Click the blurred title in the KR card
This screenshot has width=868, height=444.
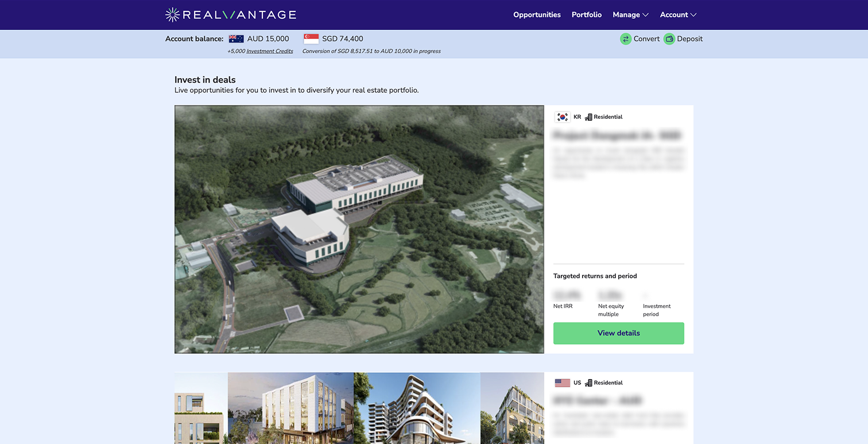pyautogui.click(x=617, y=136)
